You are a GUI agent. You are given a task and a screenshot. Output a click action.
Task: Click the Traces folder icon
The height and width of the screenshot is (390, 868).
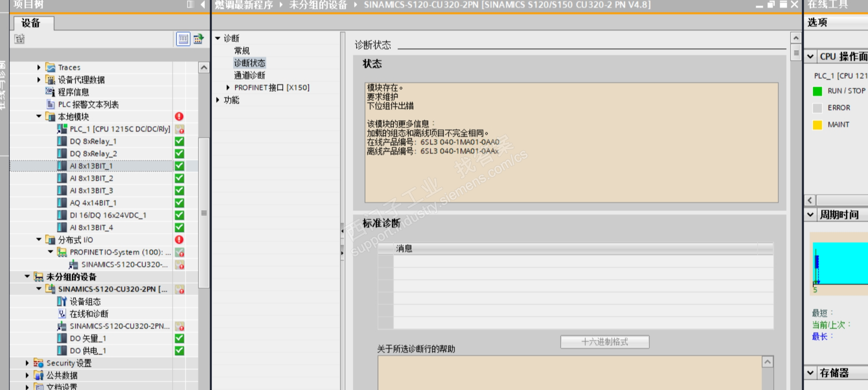(50, 67)
